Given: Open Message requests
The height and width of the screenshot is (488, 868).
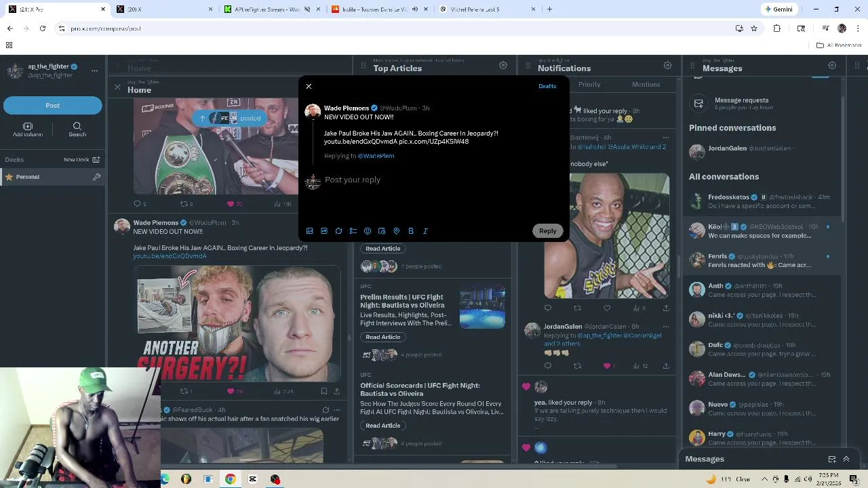Looking at the screenshot, I should pos(763,103).
